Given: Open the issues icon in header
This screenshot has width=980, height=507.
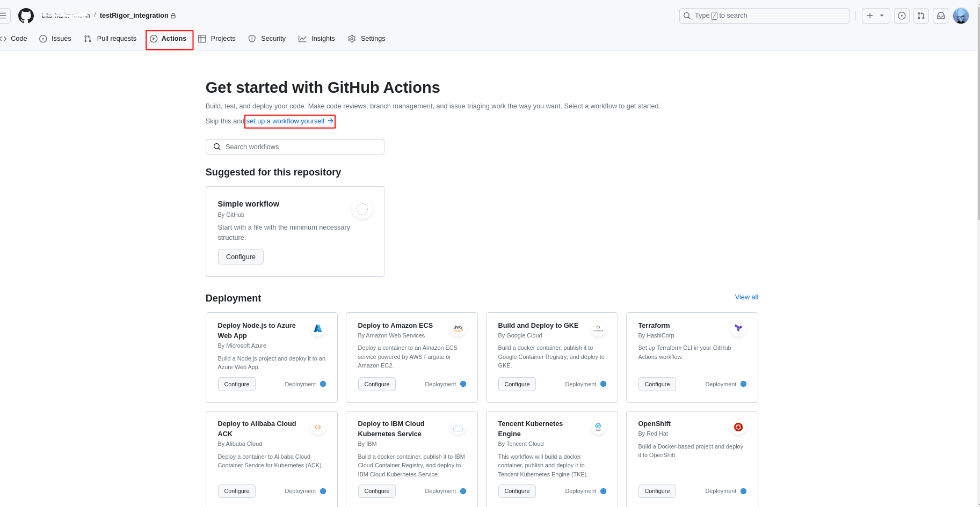Looking at the screenshot, I should tap(902, 16).
